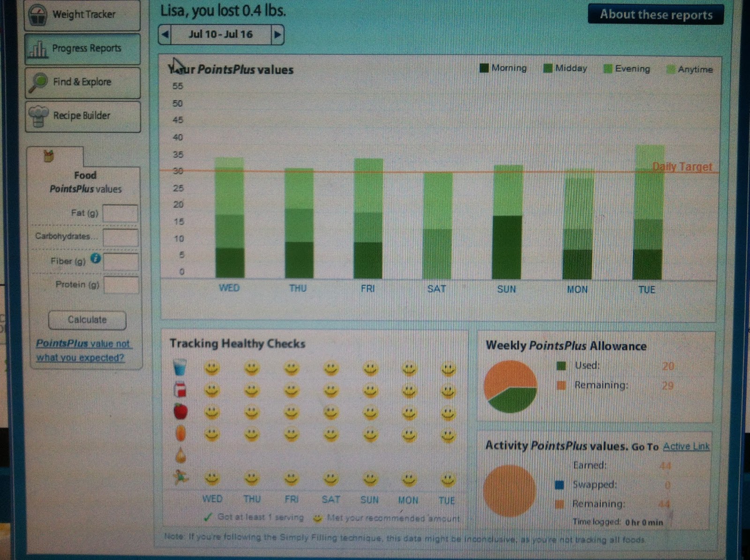Screen dimensions: 750x560
Task: Click the Progress Reports bar chart icon
Action: pos(38,49)
